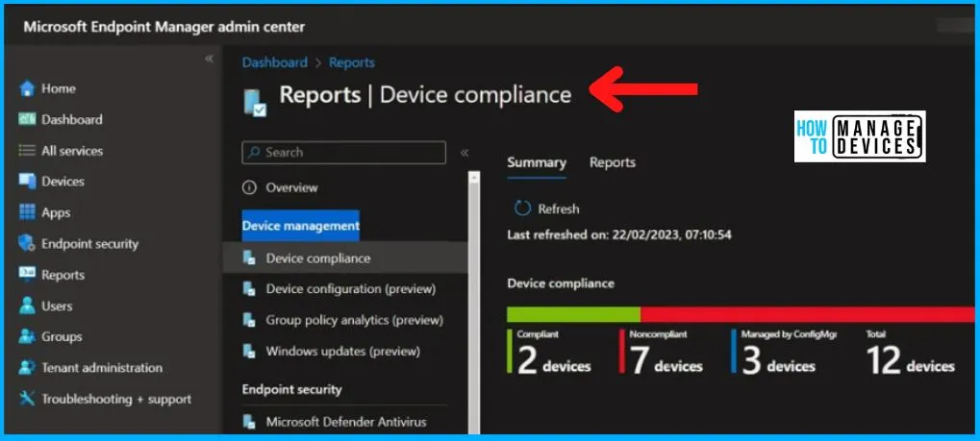Open the Dashboard breadcrumb link
Viewport: 980px width, 441px height.
274,62
